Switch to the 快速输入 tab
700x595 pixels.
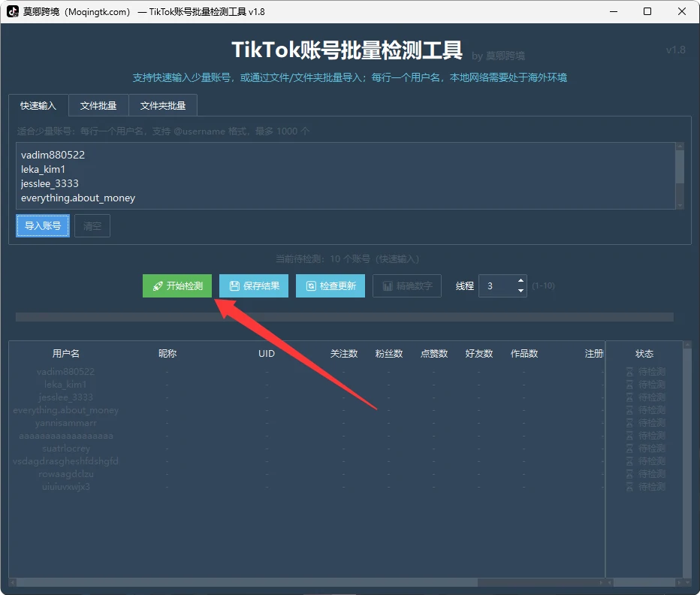pos(38,106)
